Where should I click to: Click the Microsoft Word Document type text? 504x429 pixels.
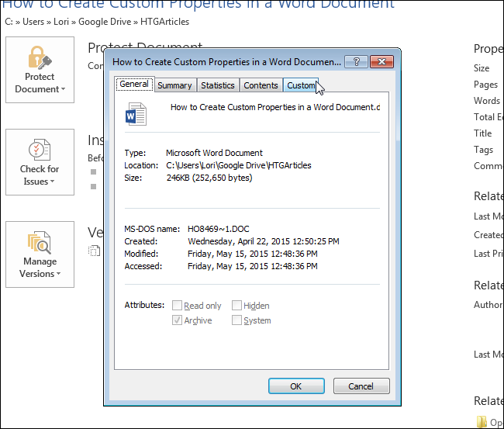(x=214, y=153)
